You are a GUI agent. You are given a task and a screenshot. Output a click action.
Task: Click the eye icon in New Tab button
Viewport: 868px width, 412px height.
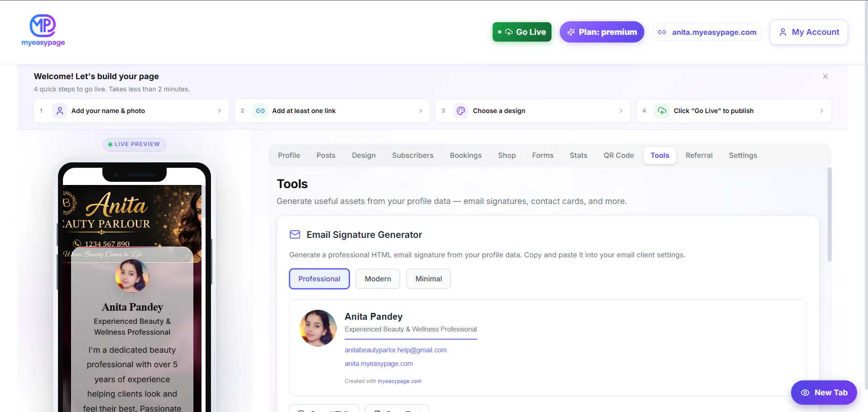click(x=805, y=393)
